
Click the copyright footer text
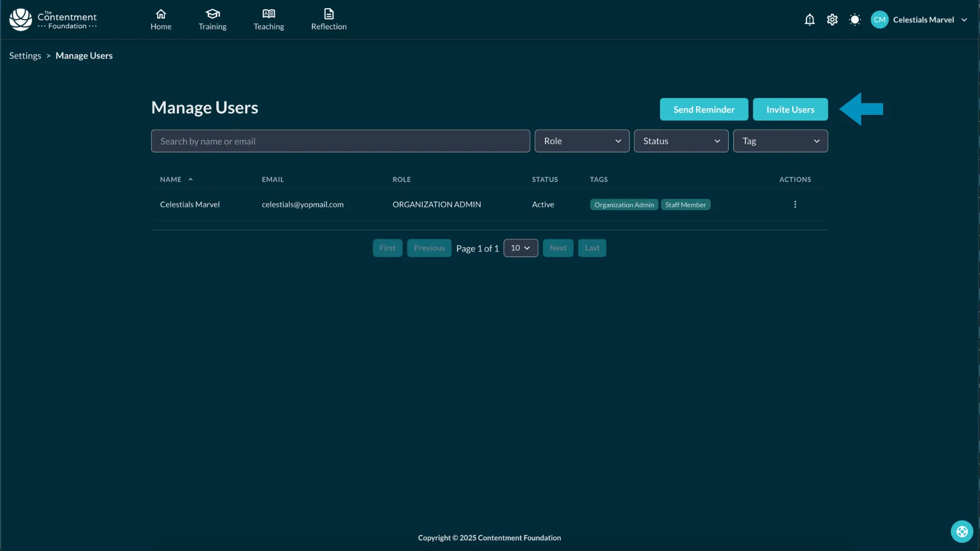(489, 538)
